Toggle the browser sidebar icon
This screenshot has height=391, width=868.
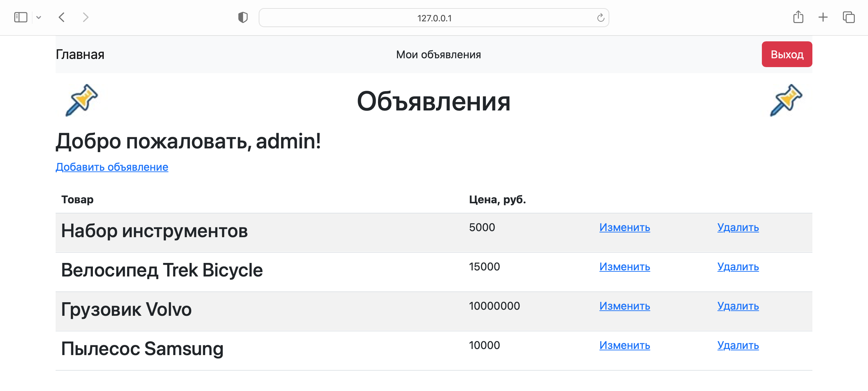tap(21, 17)
